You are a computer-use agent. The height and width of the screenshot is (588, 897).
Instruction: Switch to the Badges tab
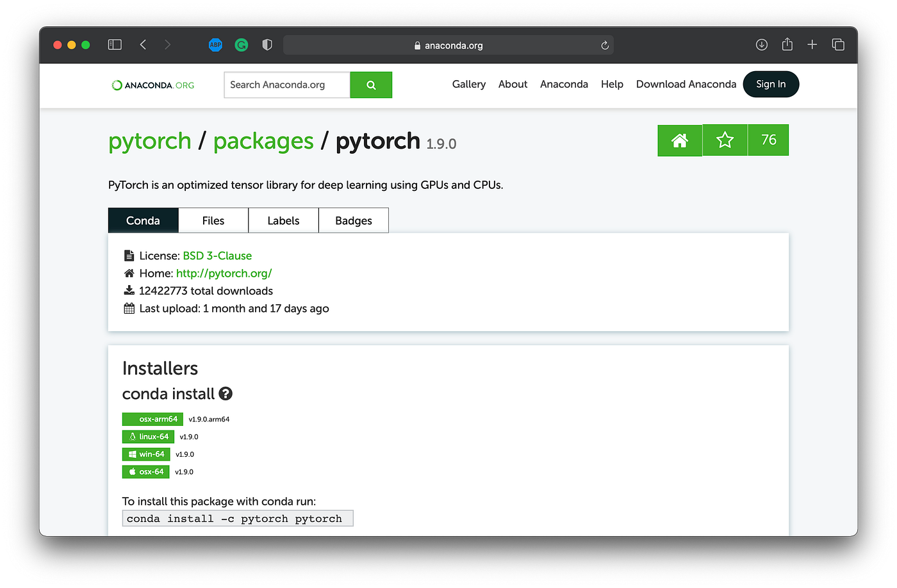tap(353, 220)
